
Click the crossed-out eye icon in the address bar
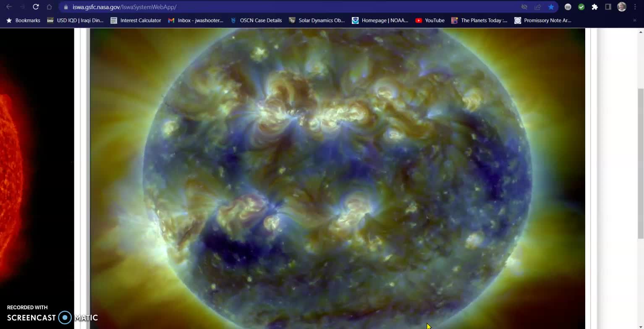pos(524,7)
